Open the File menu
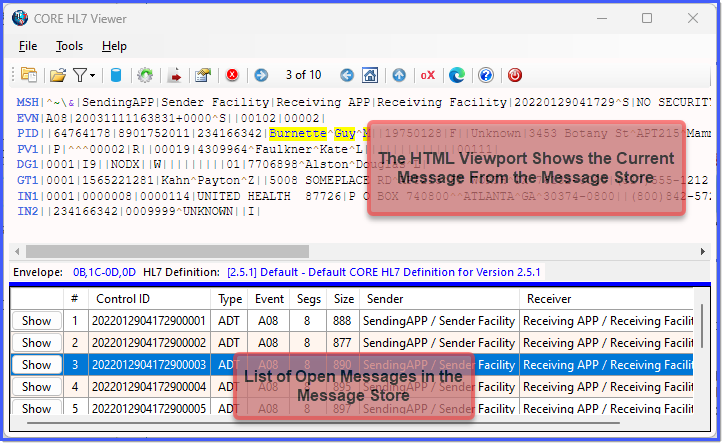The height and width of the screenshot is (445, 724). [28, 46]
